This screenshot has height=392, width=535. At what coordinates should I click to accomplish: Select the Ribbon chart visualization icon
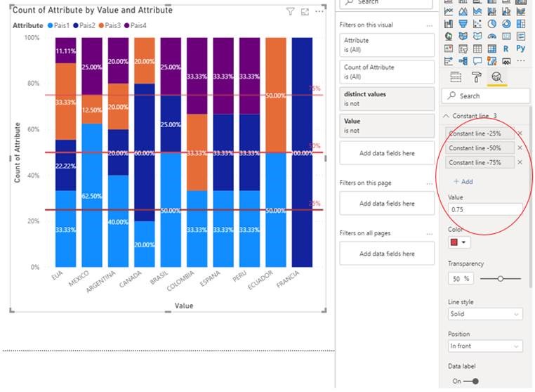point(521,12)
